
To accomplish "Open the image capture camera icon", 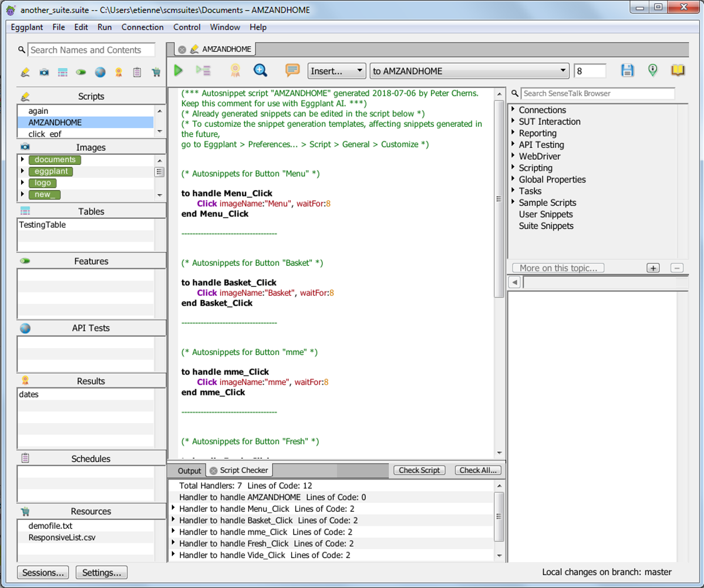I will pyautogui.click(x=44, y=72).
